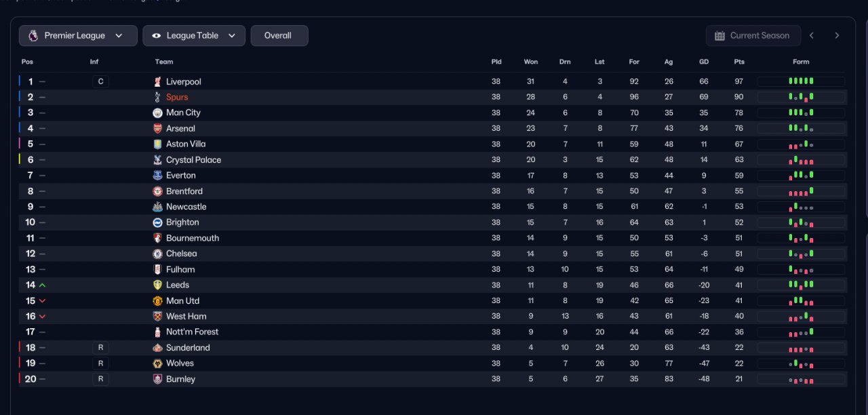
Task: Click the Chelsea club crest
Action: tap(157, 254)
